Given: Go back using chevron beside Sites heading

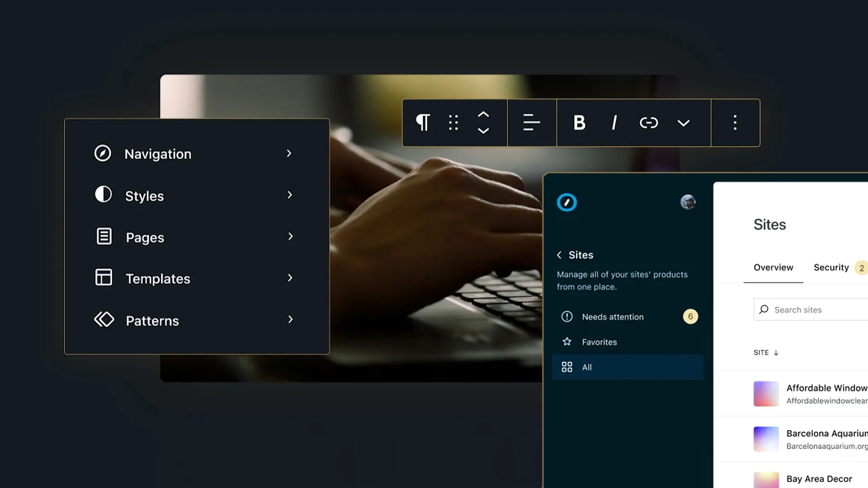Looking at the screenshot, I should click(559, 255).
